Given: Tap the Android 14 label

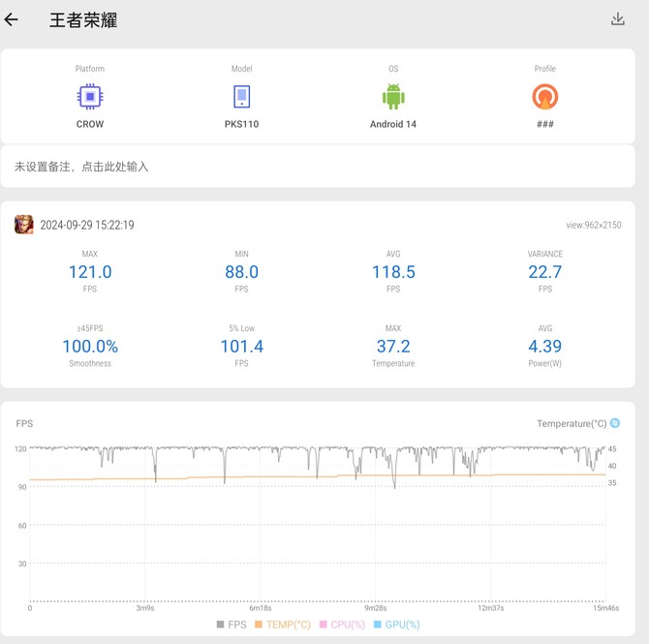Looking at the screenshot, I should pyautogui.click(x=393, y=124).
